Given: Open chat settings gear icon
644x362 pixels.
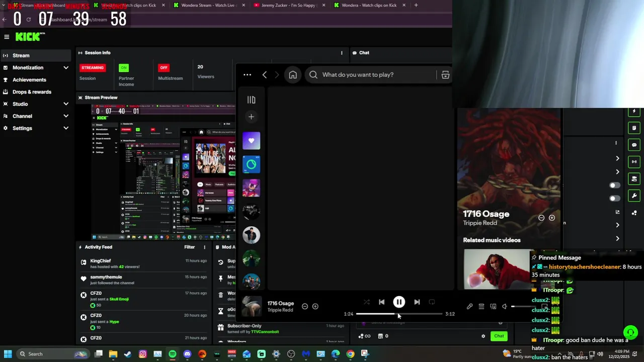Looking at the screenshot, I should point(483,336).
